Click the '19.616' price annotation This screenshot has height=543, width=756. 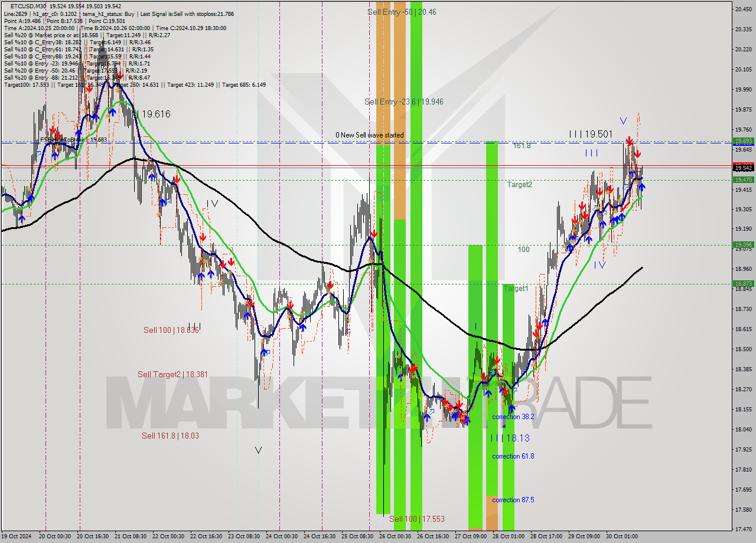pyautogui.click(x=156, y=114)
